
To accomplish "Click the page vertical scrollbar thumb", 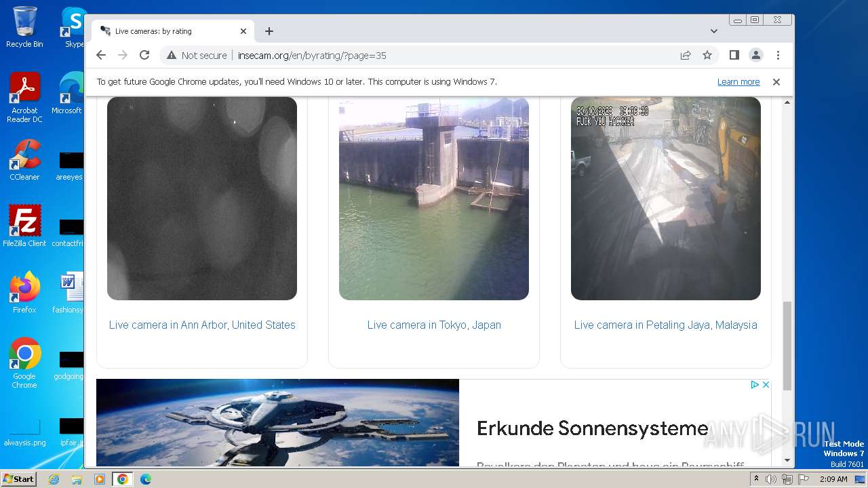I will click(x=787, y=346).
